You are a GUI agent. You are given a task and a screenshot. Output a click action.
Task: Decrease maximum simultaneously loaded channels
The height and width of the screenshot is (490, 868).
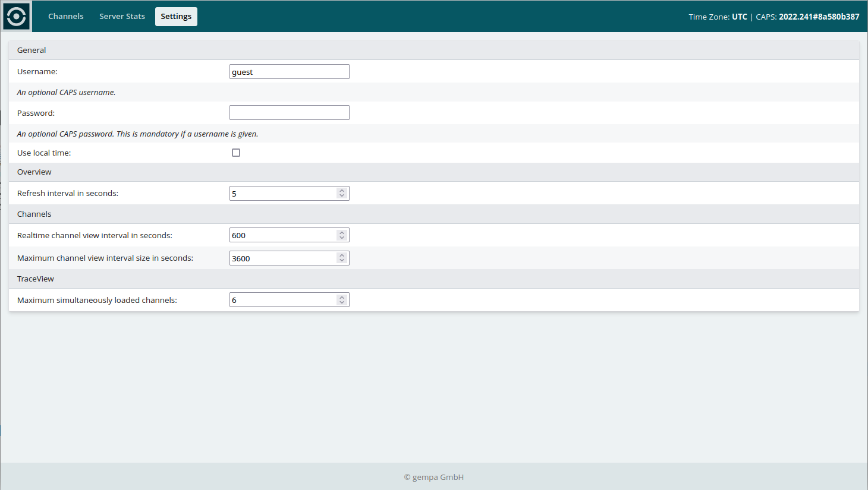[342, 303]
